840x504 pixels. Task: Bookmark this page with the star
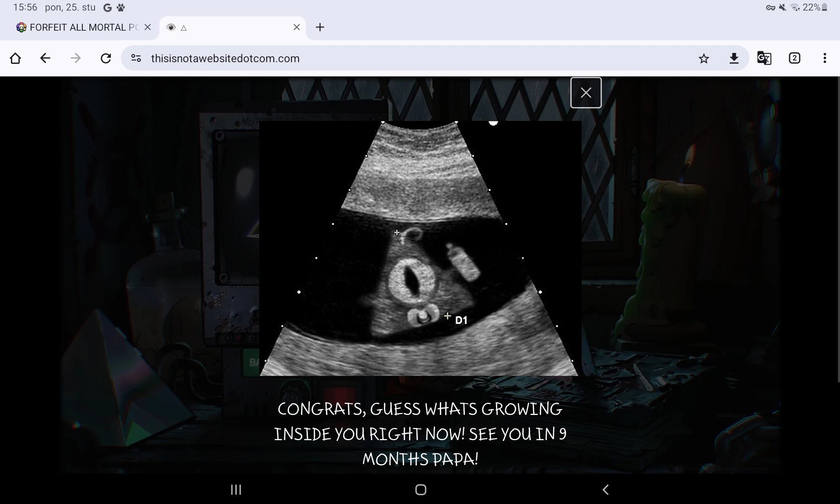click(704, 58)
